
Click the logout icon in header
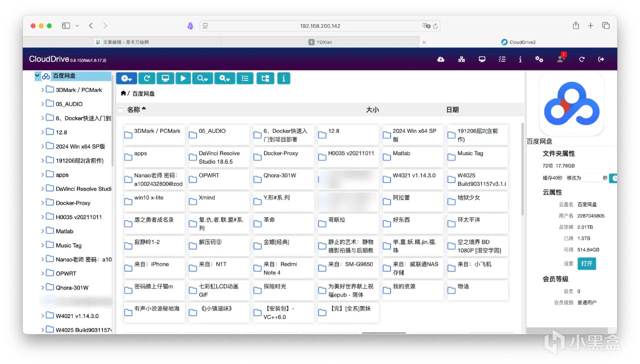[601, 59]
